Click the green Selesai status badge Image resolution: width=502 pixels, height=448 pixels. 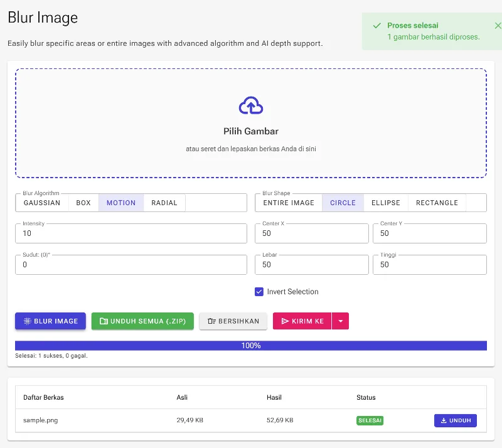(370, 420)
